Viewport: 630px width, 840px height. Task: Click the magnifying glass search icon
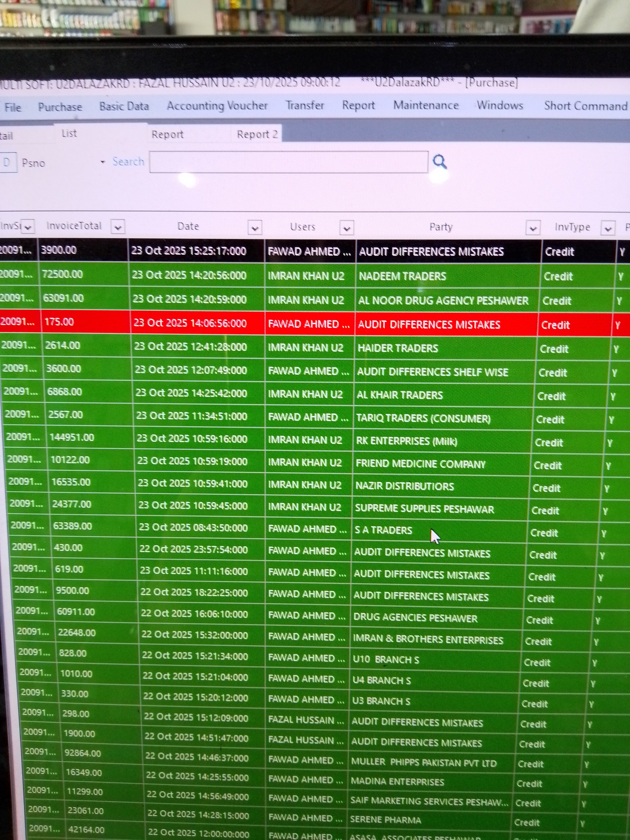click(x=439, y=162)
